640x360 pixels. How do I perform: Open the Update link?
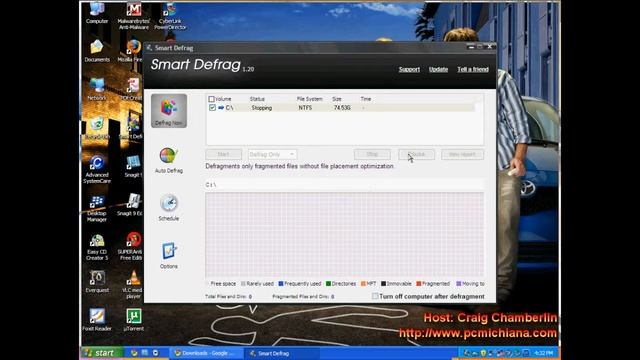click(x=438, y=69)
